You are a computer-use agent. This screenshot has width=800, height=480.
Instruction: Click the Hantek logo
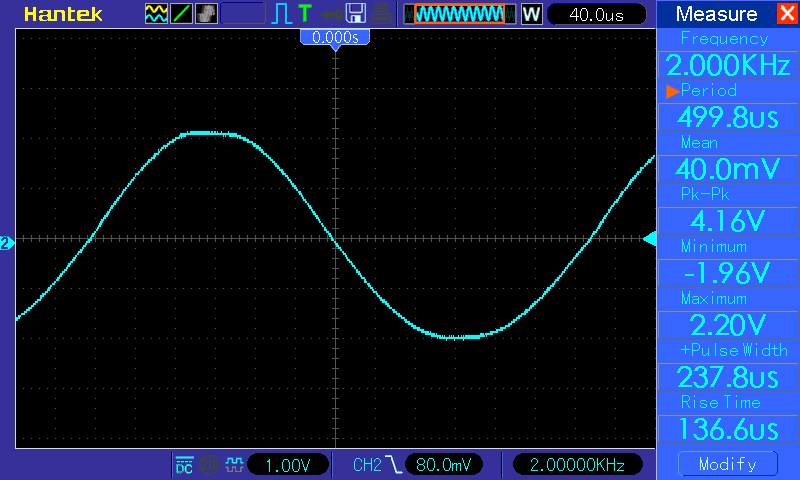(x=63, y=14)
